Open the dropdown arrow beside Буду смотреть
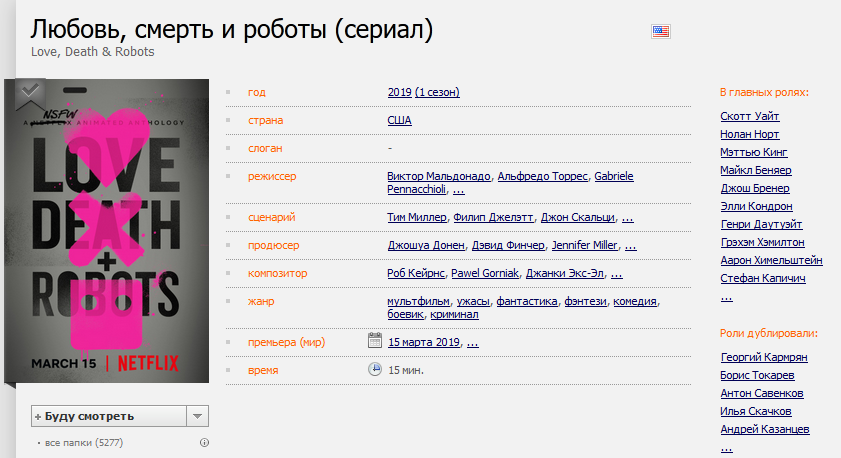The height and width of the screenshot is (458, 841). (x=197, y=416)
